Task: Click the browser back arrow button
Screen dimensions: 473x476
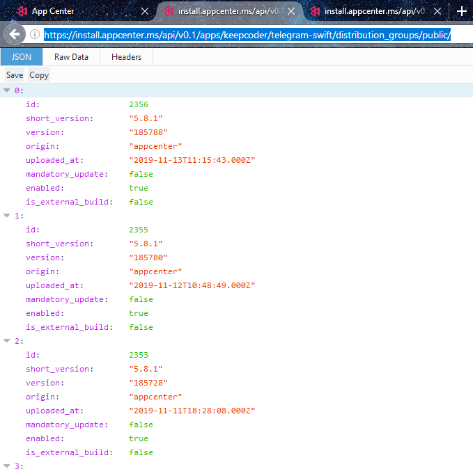Action: (x=15, y=34)
